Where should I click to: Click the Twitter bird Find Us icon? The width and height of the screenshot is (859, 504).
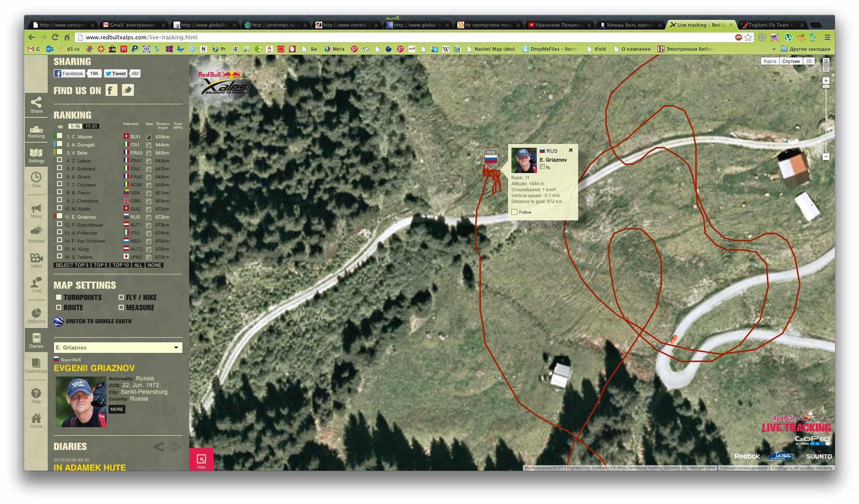click(128, 90)
